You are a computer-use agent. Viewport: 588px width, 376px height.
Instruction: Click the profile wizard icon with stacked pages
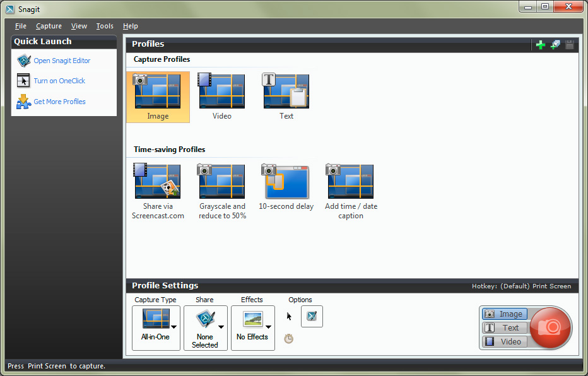tap(555, 45)
